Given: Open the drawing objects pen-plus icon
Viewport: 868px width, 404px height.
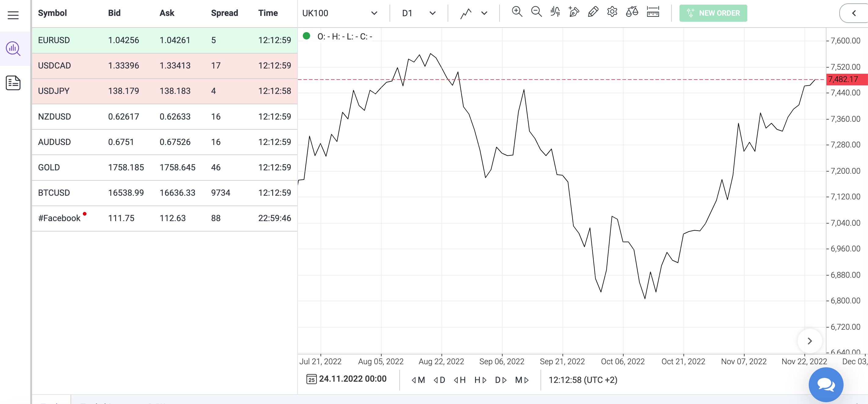Looking at the screenshot, I should click(574, 12).
